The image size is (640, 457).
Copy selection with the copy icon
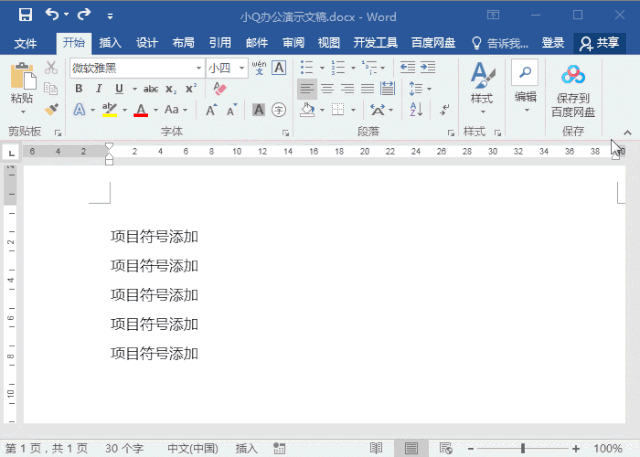[51, 89]
